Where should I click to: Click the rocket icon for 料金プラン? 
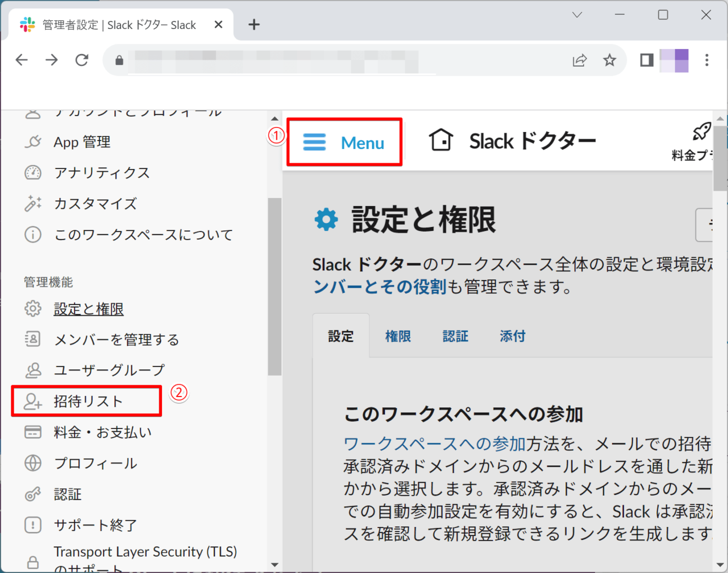click(701, 131)
